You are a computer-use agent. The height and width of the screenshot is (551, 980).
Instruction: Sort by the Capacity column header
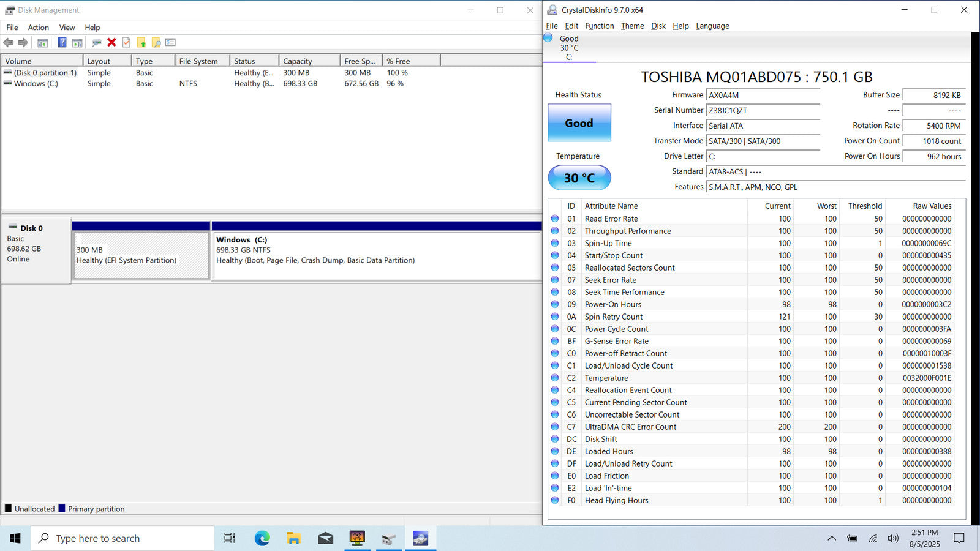coord(309,61)
